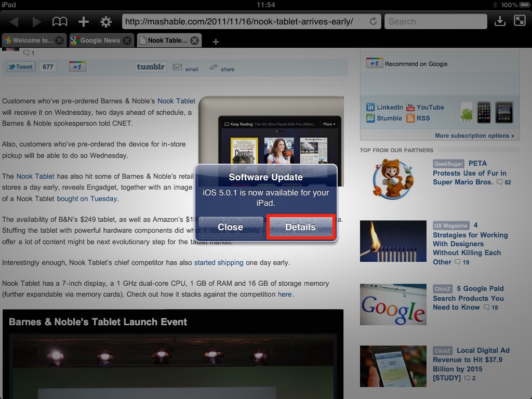Add a new tab with plus icon in toolbar
This screenshot has width=532, height=399.
(x=83, y=22)
